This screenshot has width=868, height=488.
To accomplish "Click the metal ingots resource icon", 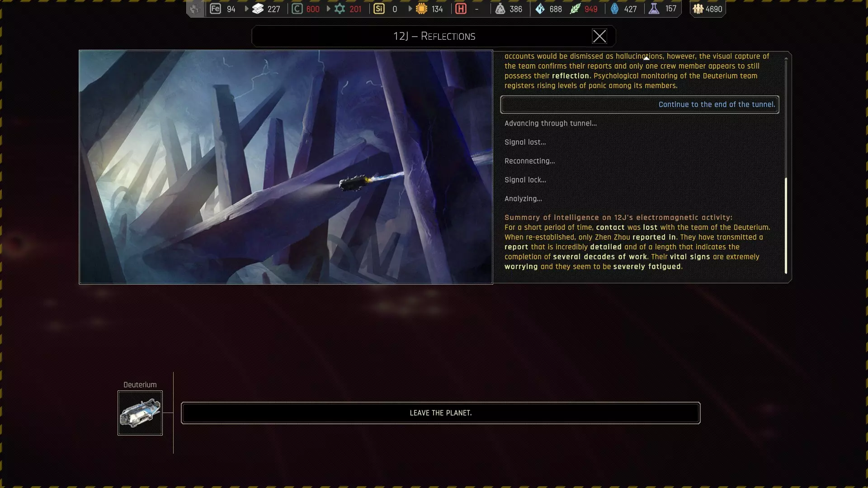I will [x=258, y=9].
